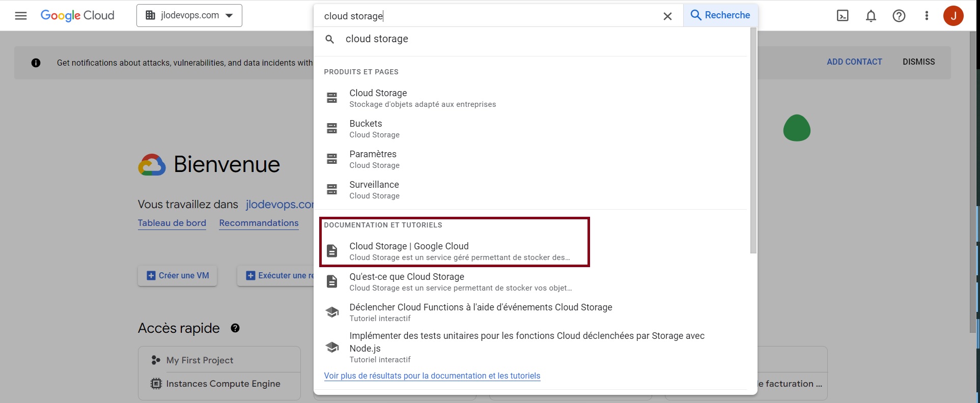Click ADD CONTACT in the banner
This screenshot has height=403, width=980.
pyautogui.click(x=854, y=62)
